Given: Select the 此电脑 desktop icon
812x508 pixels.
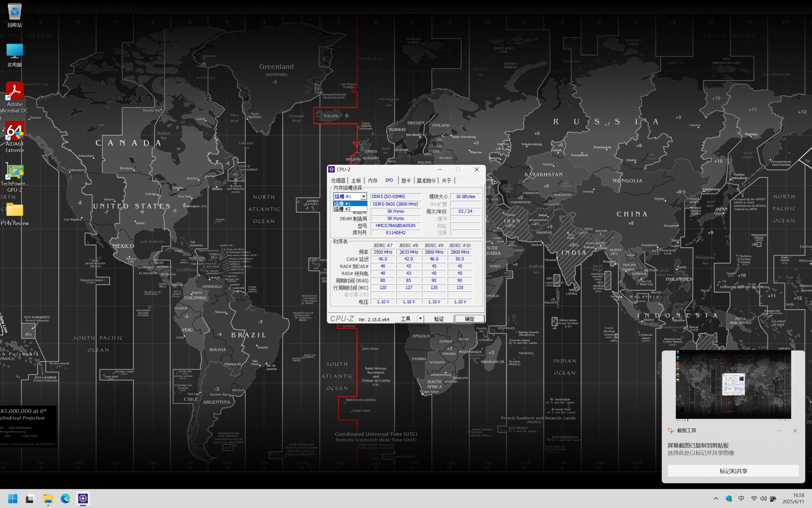Looking at the screenshot, I should point(15,55).
